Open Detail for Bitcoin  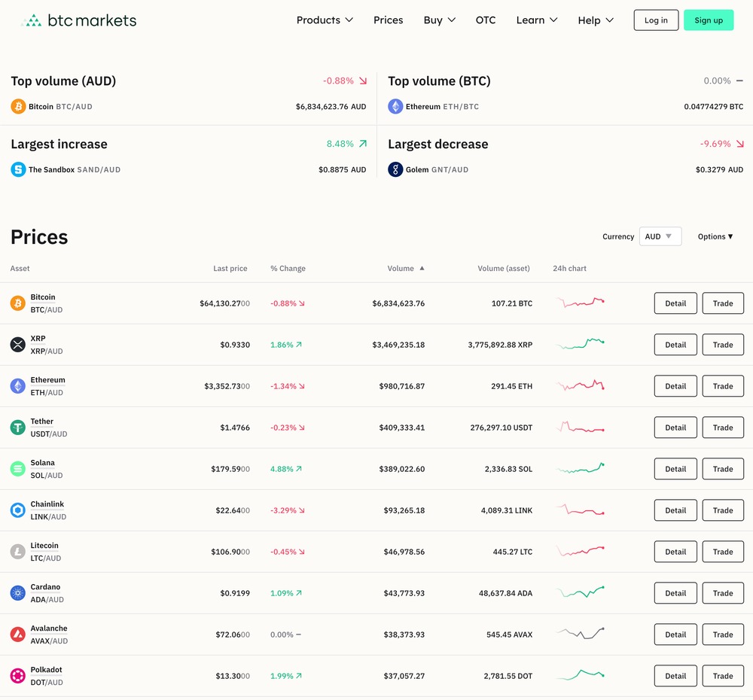pyautogui.click(x=675, y=303)
